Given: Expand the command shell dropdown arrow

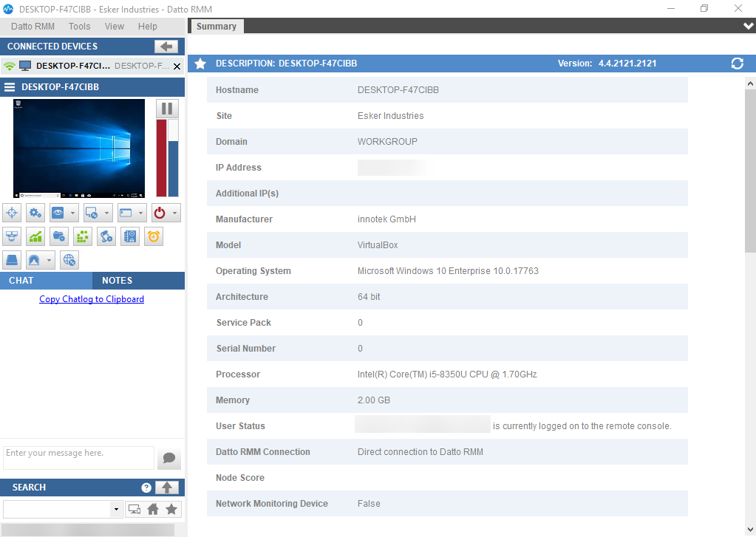Looking at the screenshot, I should pyautogui.click(x=140, y=213).
